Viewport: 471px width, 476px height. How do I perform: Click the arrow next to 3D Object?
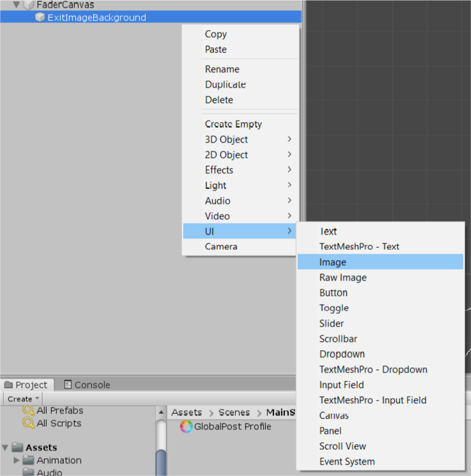[290, 139]
